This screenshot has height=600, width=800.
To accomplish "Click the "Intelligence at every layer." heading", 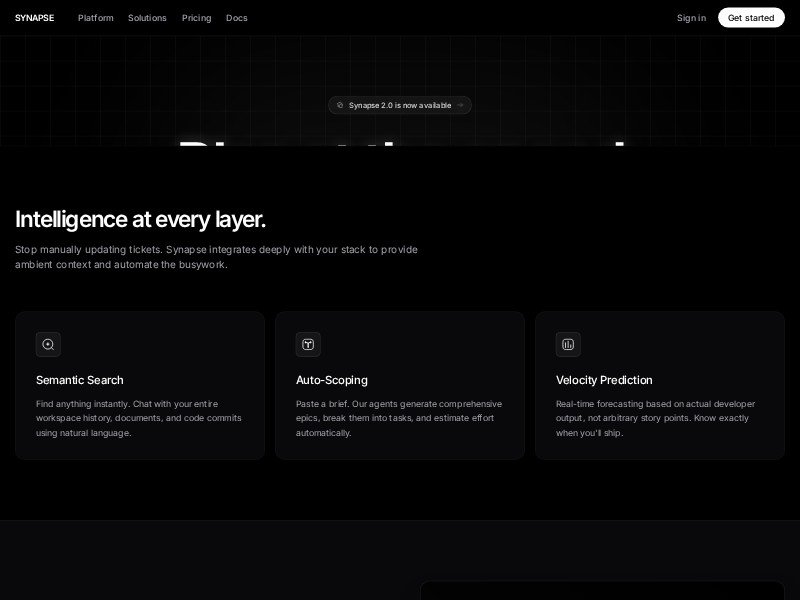I will pyautogui.click(x=140, y=219).
